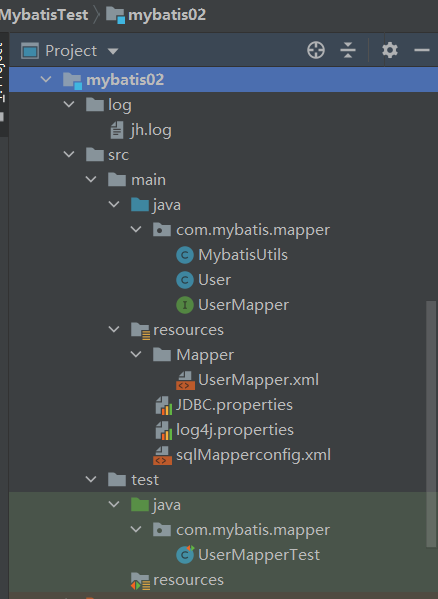Screen dimensions: 438x599
Task: Click the Project view title label
Action: click(x=71, y=51)
